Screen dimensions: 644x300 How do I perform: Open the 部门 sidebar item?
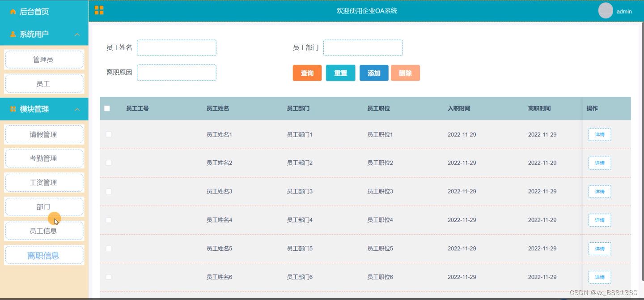(x=44, y=207)
